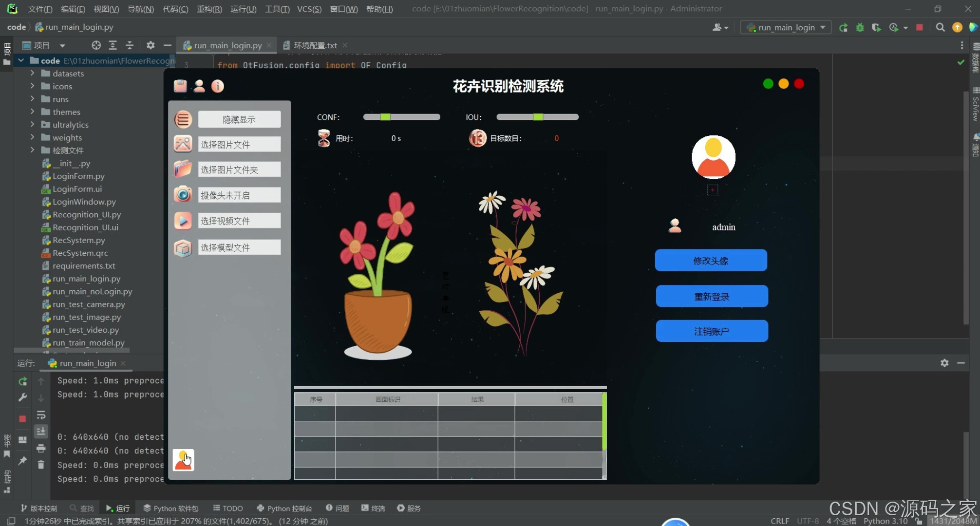
Task: Toggle 隐藏显示 to hide detection display
Action: pos(239,119)
